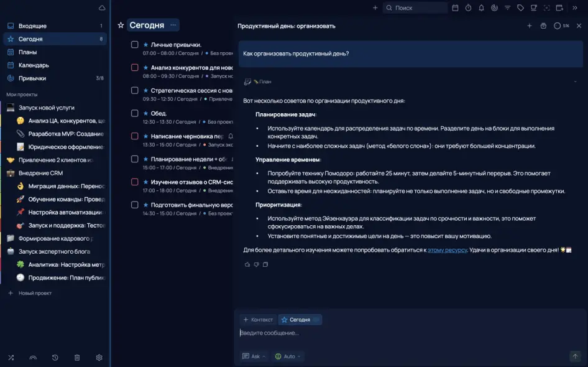Go to "Входящие" in the sidebar
The height and width of the screenshot is (367, 588).
pos(32,26)
